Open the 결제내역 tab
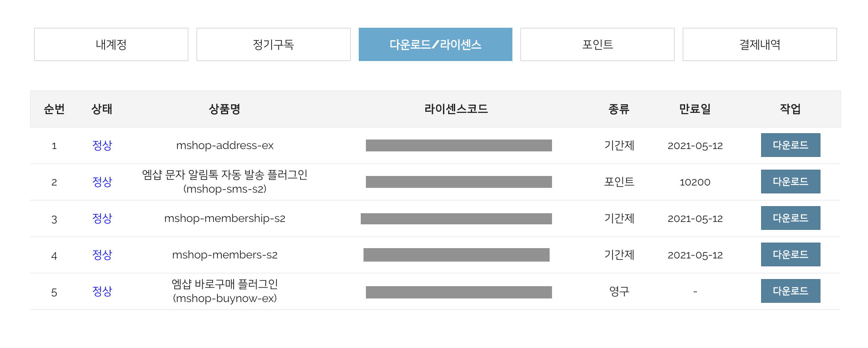This screenshot has width=868, height=348. (760, 44)
